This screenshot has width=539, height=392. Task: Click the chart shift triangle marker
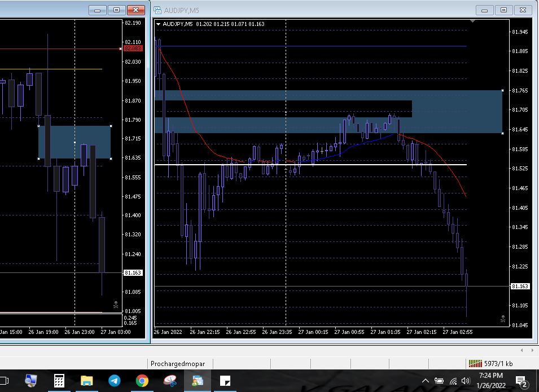[472, 21]
